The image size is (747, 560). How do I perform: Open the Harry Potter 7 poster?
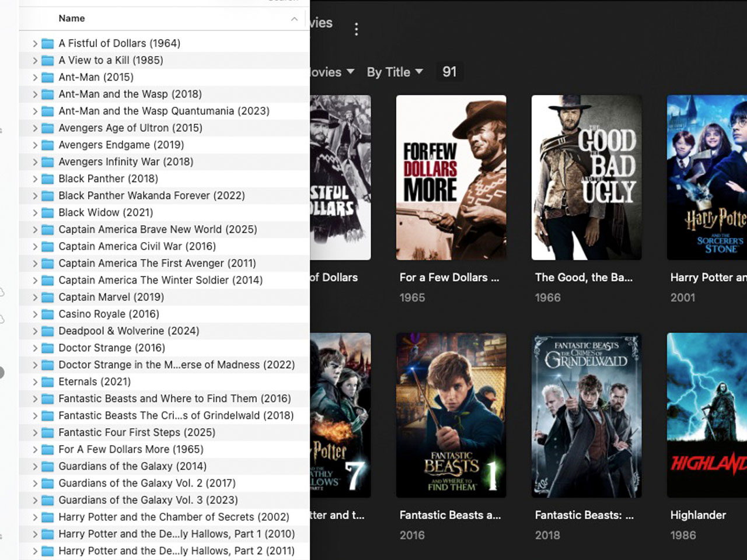point(340,415)
